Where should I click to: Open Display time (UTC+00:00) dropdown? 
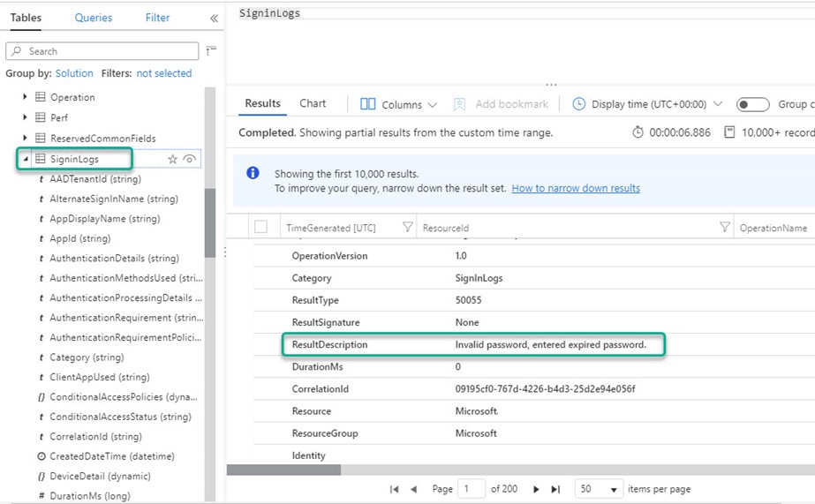(x=648, y=104)
